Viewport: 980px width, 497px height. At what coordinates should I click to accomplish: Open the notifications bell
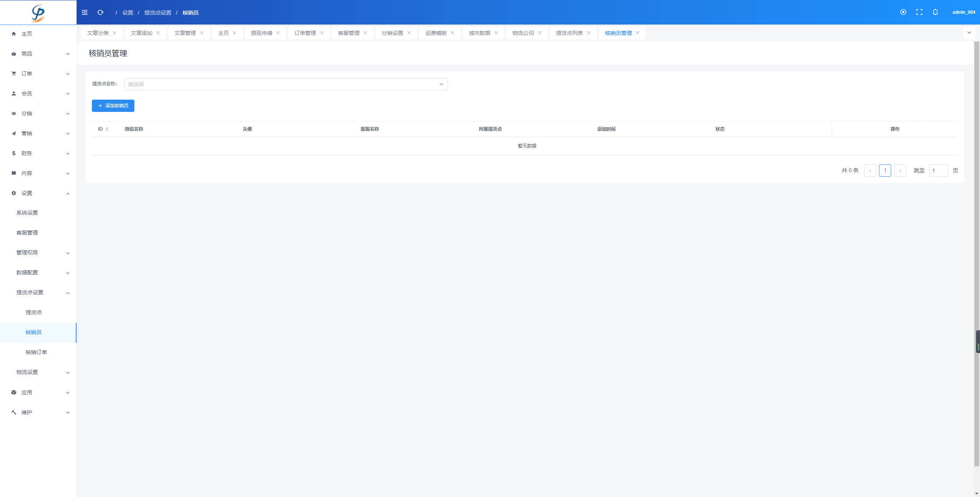tap(935, 12)
